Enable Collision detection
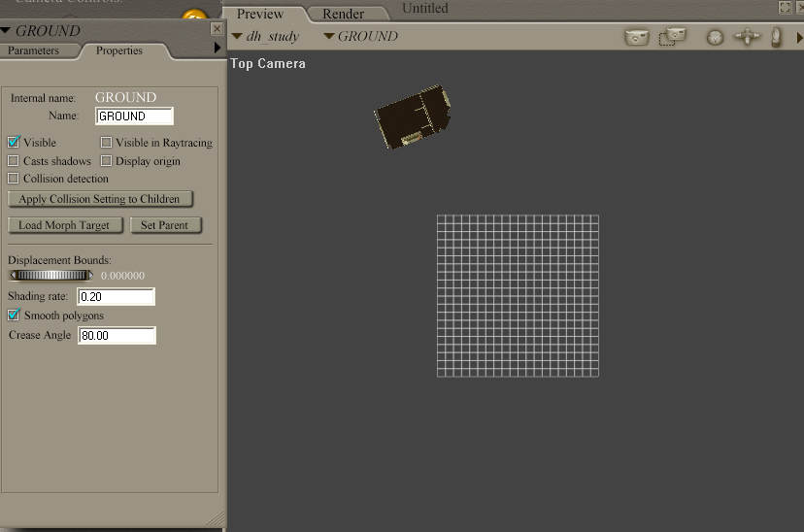Viewport: 804px width, 532px height. point(14,179)
